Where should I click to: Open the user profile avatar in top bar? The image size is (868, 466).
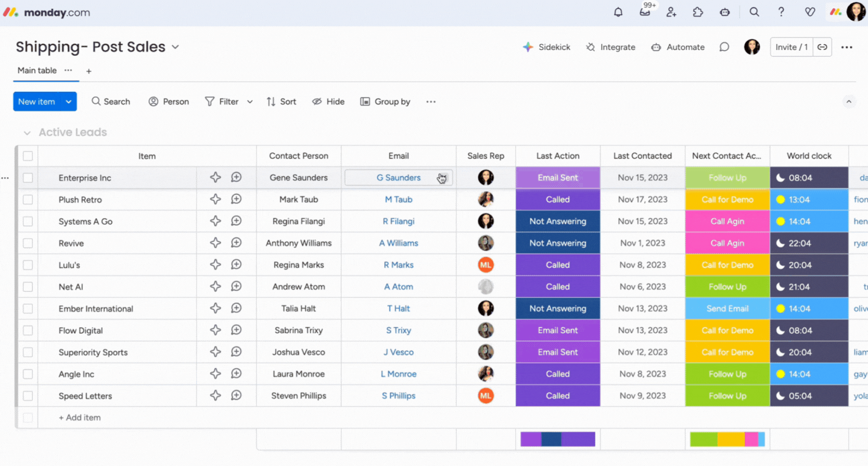coord(856,12)
